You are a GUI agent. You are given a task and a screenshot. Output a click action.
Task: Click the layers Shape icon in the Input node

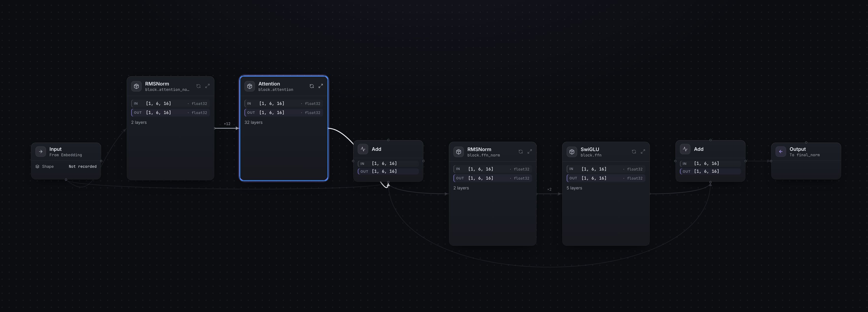tap(37, 167)
